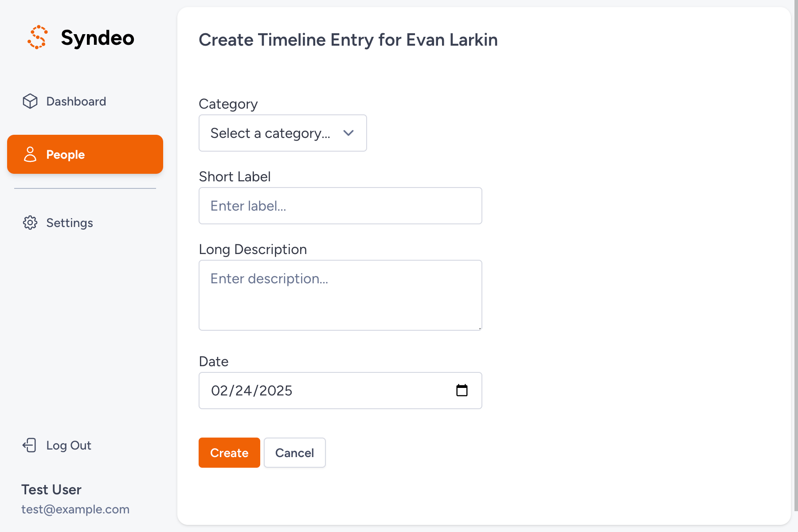Click the Settings gear icon
The width and height of the screenshot is (798, 532).
coord(30,223)
